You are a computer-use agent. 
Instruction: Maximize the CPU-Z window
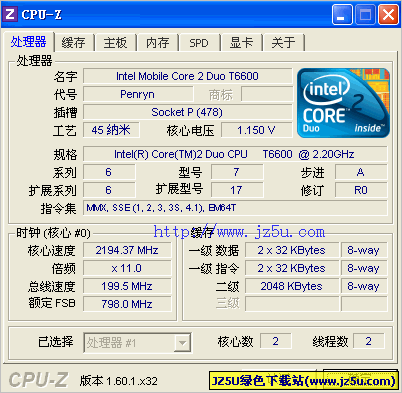click(x=365, y=15)
